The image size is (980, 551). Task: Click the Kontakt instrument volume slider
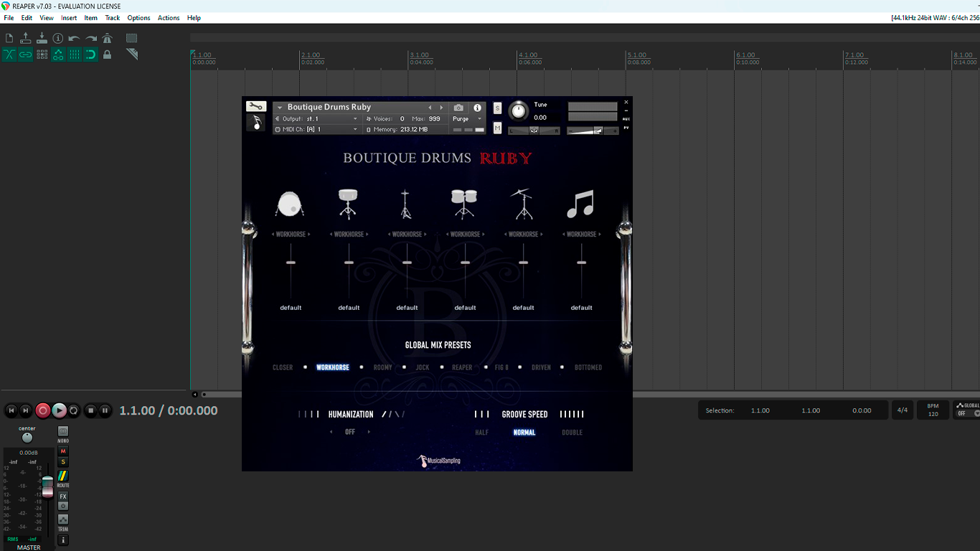(593, 131)
